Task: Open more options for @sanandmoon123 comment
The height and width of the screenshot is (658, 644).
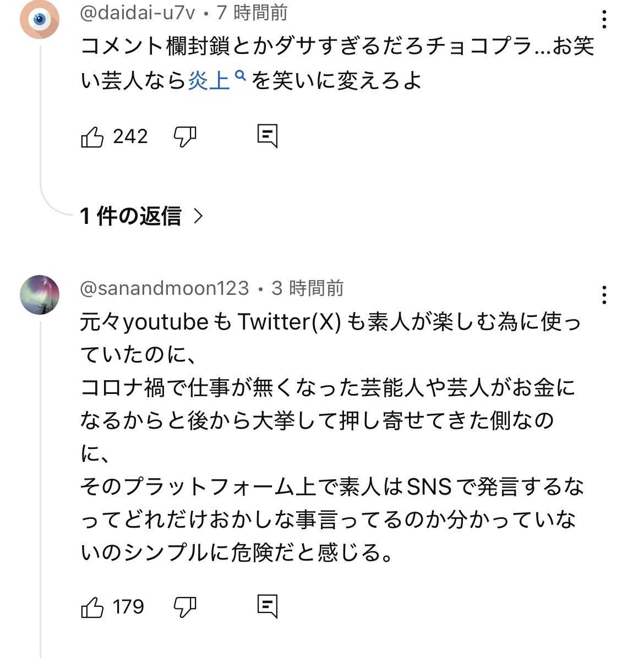Action: tap(604, 295)
